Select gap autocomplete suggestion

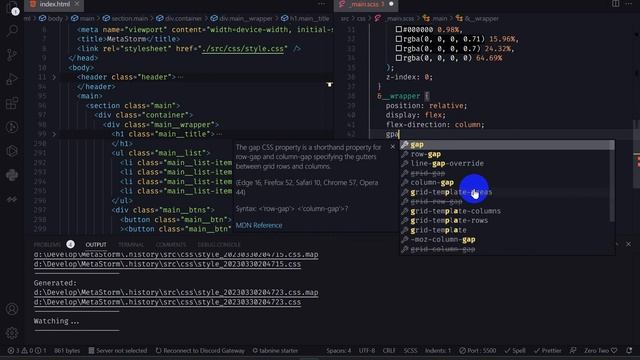point(507,144)
